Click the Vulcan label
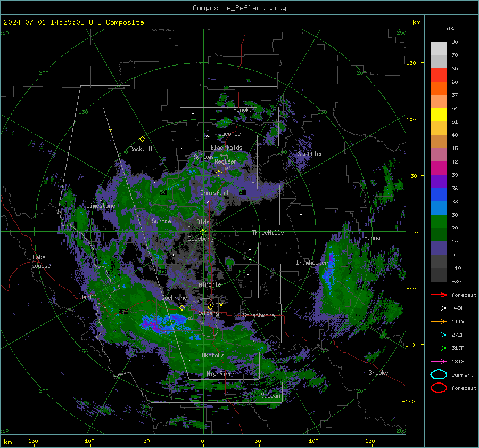This screenshot has height=448, width=479. [270, 396]
